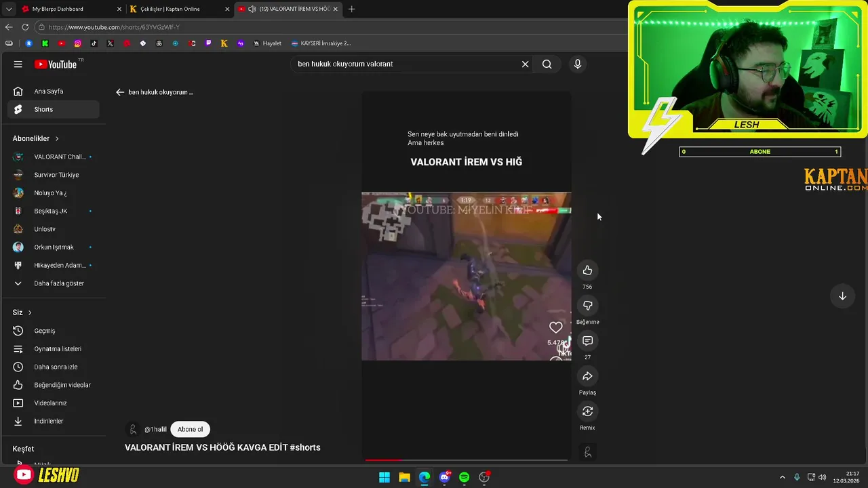Open the KAYSERİ İmsakiye bookmark
Image resolution: width=868 pixels, height=488 pixels.
321,43
